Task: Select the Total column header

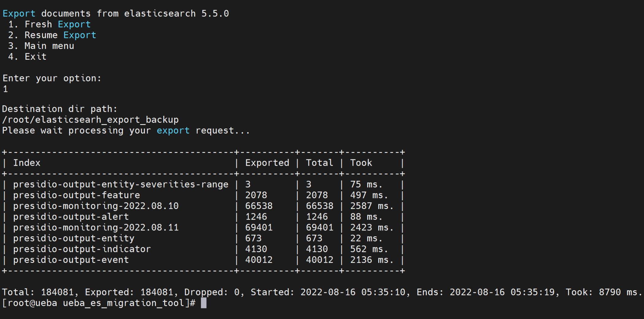Action: 319,163
